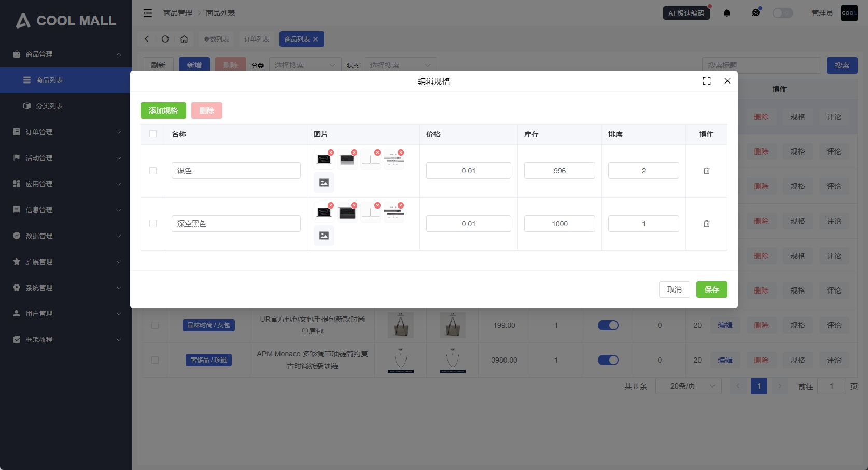
Task: Open 商品列表 in sidebar
Action: click(66, 80)
